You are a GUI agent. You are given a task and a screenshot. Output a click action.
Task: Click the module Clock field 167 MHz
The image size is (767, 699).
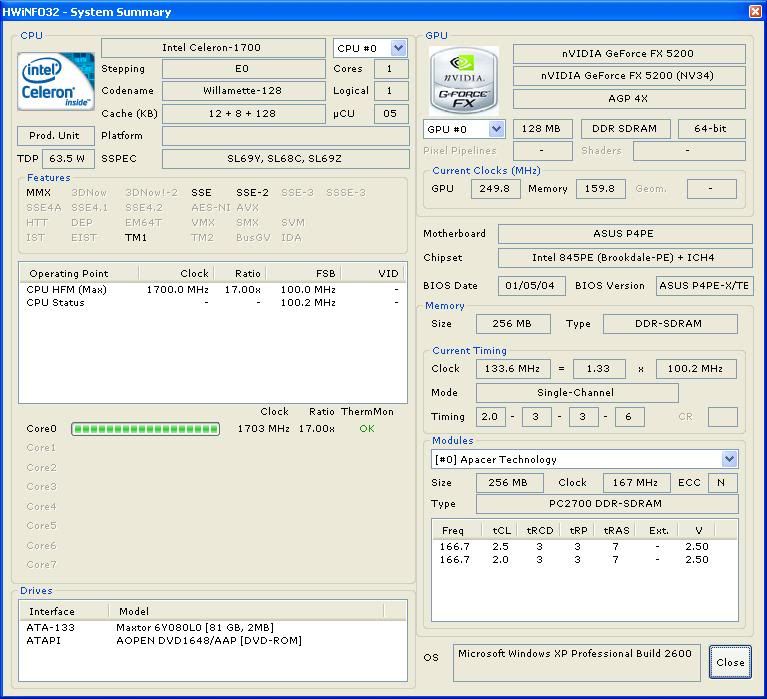coord(636,483)
